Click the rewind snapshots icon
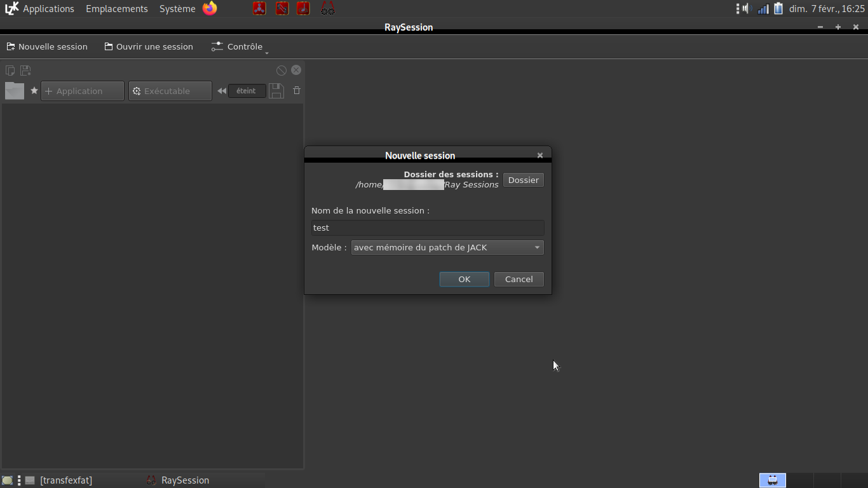Image resolution: width=868 pixels, height=488 pixels. (x=222, y=91)
